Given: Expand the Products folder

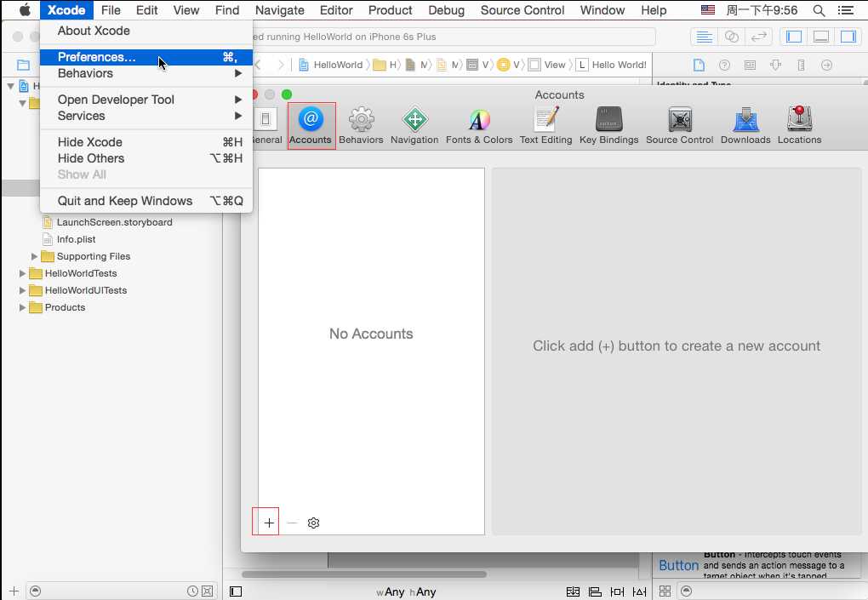Looking at the screenshot, I should click(x=22, y=307).
